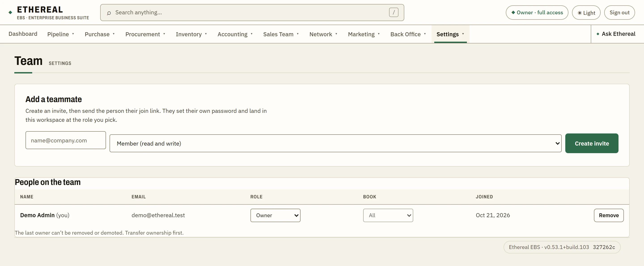The image size is (644, 266).
Task: Open the Marketing menu
Action: [x=364, y=34]
